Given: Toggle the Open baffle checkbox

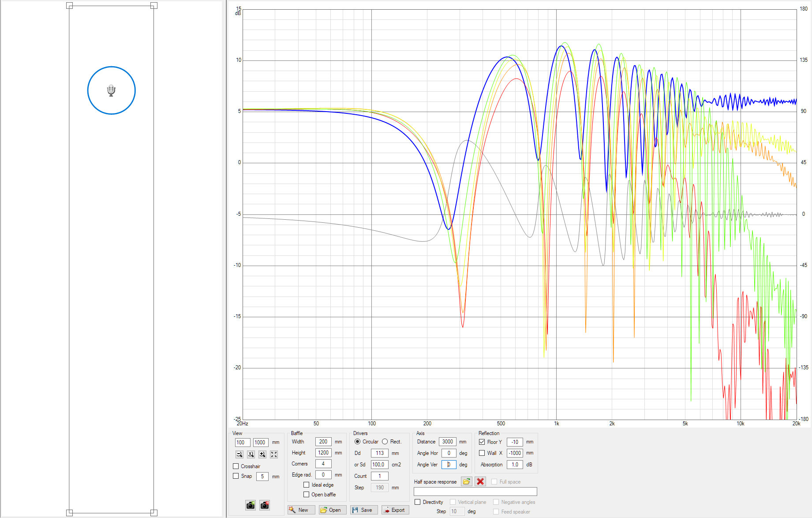Looking at the screenshot, I should (307, 495).
